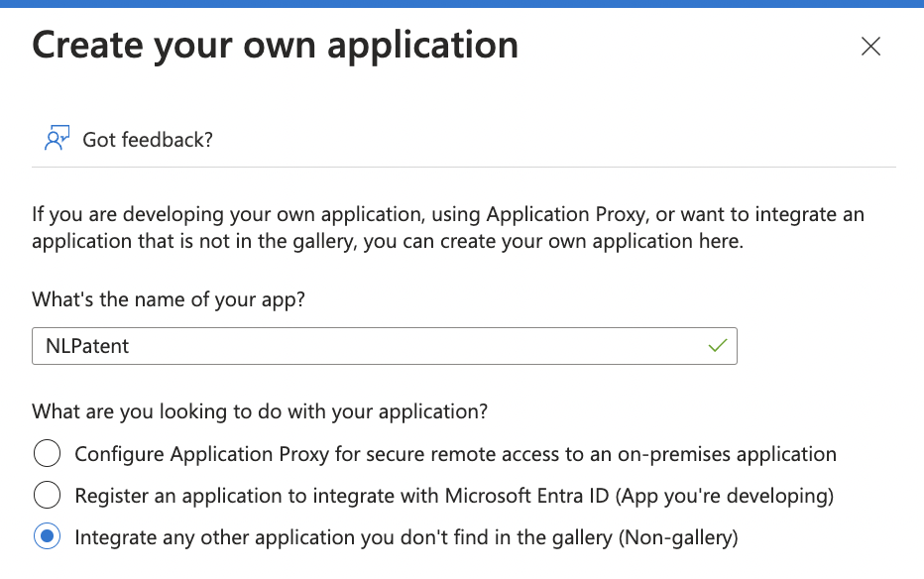
Task: Click the blue bar at the top
Action: [x=462, y=4]
